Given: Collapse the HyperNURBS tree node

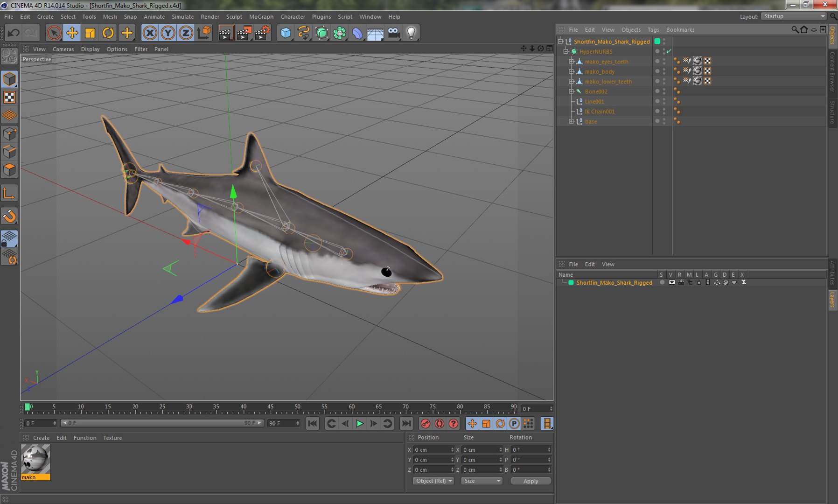Looking at the screenshot, I should point(566,51).
